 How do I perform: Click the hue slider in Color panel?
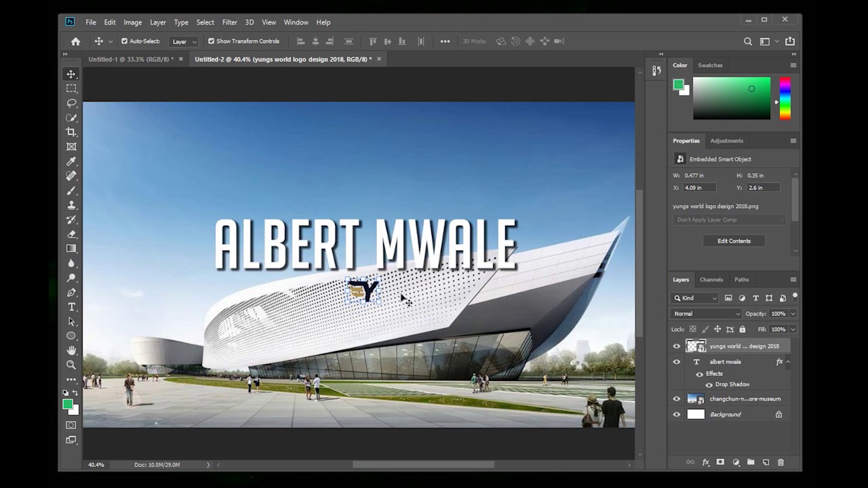click(x=785, y=98)
